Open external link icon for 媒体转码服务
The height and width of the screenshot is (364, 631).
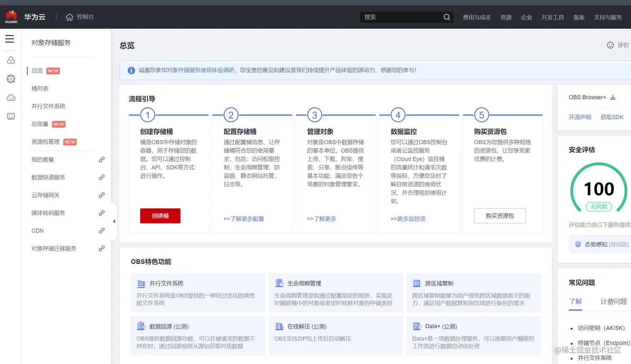point(101,213)
